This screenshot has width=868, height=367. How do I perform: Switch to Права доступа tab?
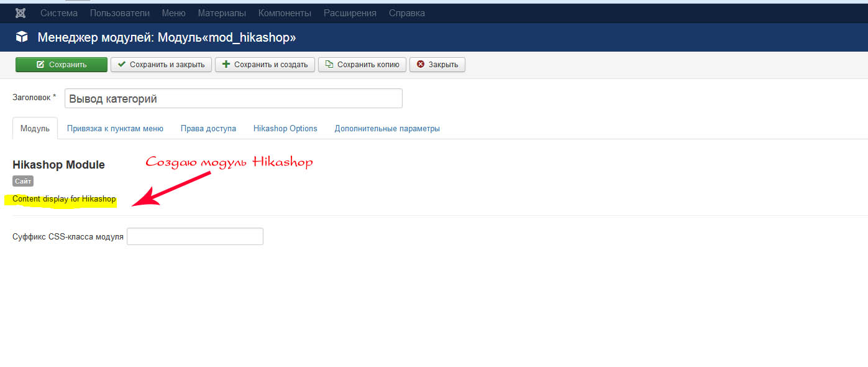208,128
